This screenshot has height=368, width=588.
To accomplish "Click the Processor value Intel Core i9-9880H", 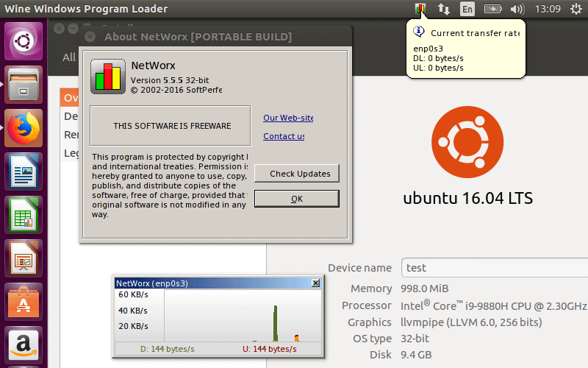I will pyautogui.click(x=493, y=305).
